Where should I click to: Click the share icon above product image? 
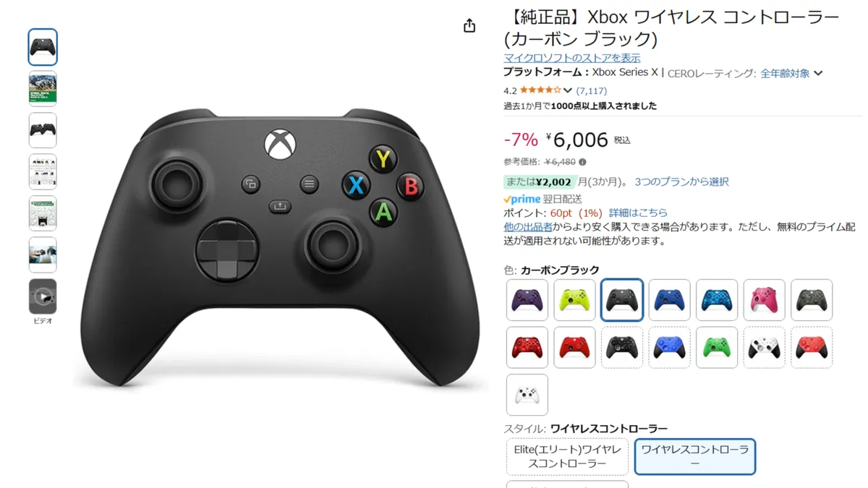tap(469, 26)
